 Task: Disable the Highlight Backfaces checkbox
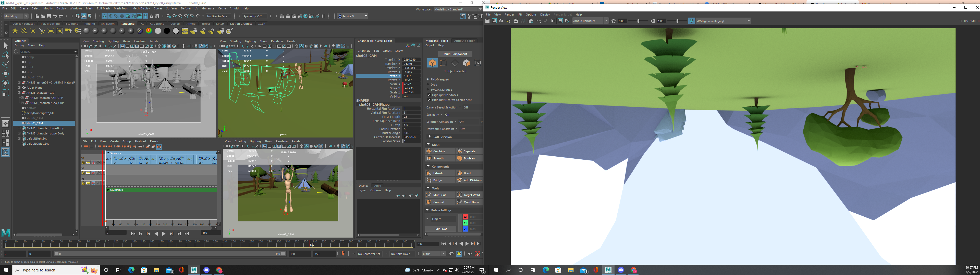pyautogui.click(x=429, y=95)
